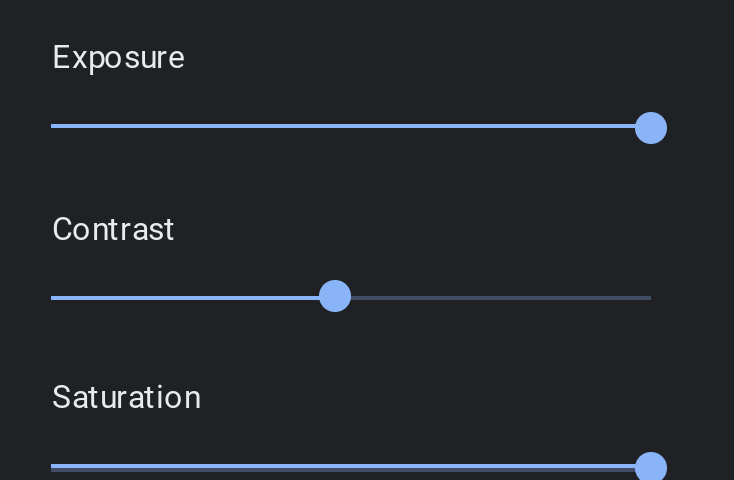Click the Saturation slider handle
Screen dimensions: 734x480
[651, 467]
